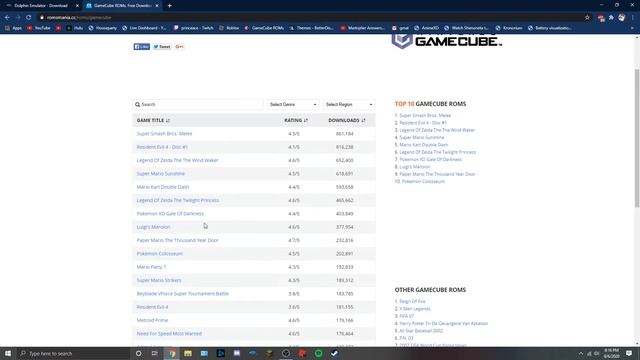Open the Select Region dropdown
640x360 pixels.
(349, 104)
